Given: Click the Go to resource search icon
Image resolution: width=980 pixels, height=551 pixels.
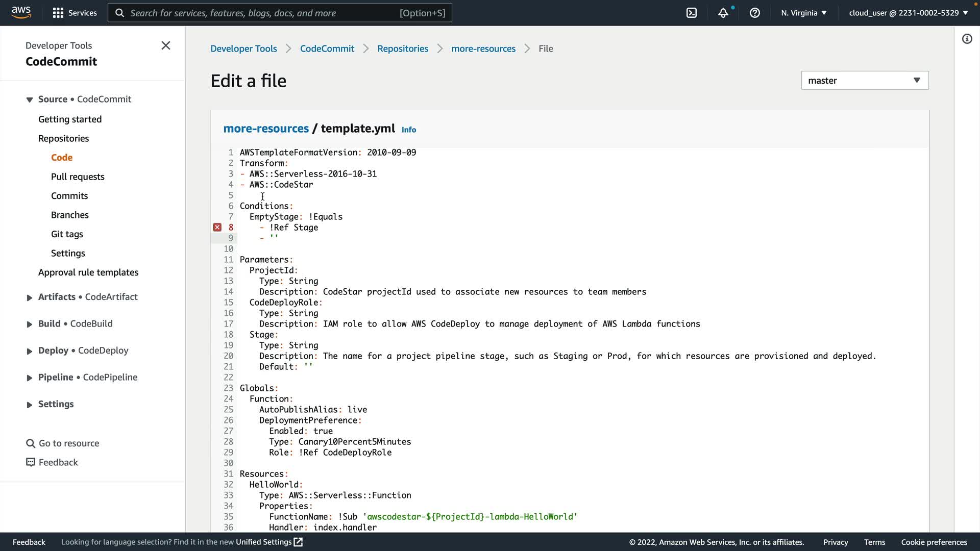Looking at the screenshot, I should tap(31, 443).
